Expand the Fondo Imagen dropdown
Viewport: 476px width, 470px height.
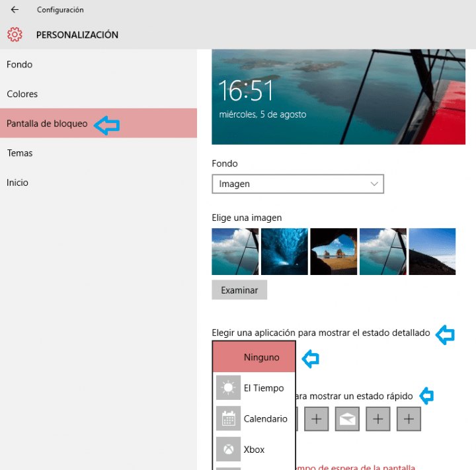click(297, 184)
